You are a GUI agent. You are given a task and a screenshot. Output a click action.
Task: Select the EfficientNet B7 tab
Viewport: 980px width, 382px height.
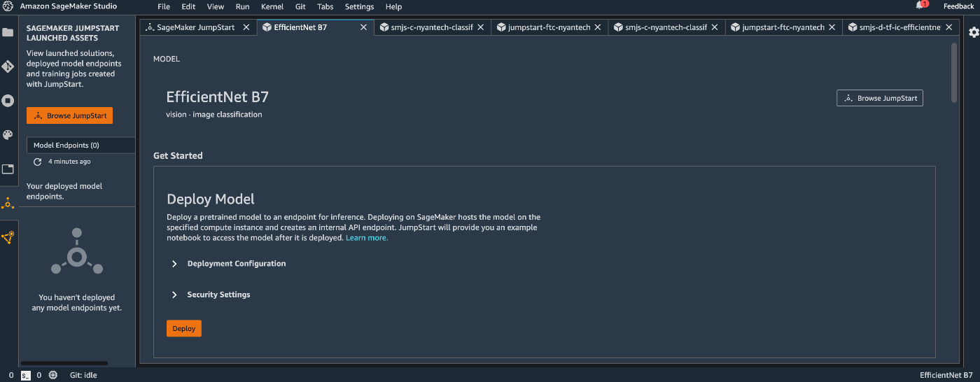315,27
